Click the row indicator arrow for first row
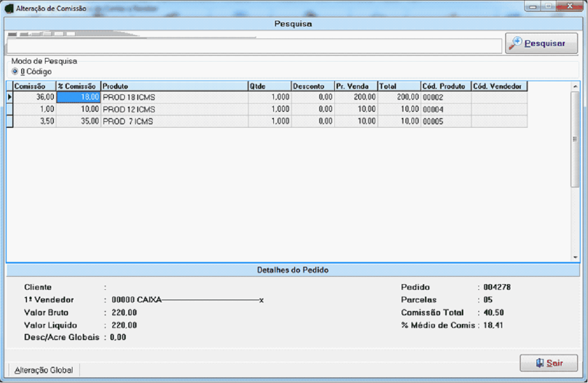Viewport: 588px width, 383px height. (9, 97)
